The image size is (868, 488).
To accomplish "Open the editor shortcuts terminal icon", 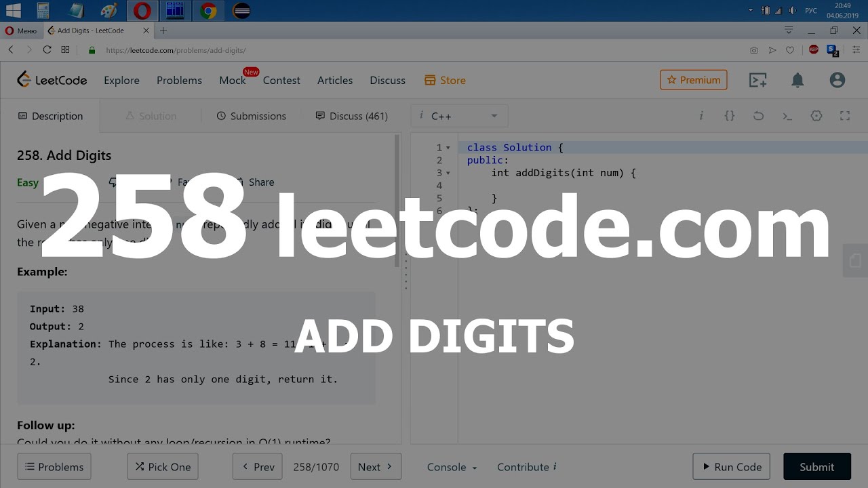I will point(787,116).
